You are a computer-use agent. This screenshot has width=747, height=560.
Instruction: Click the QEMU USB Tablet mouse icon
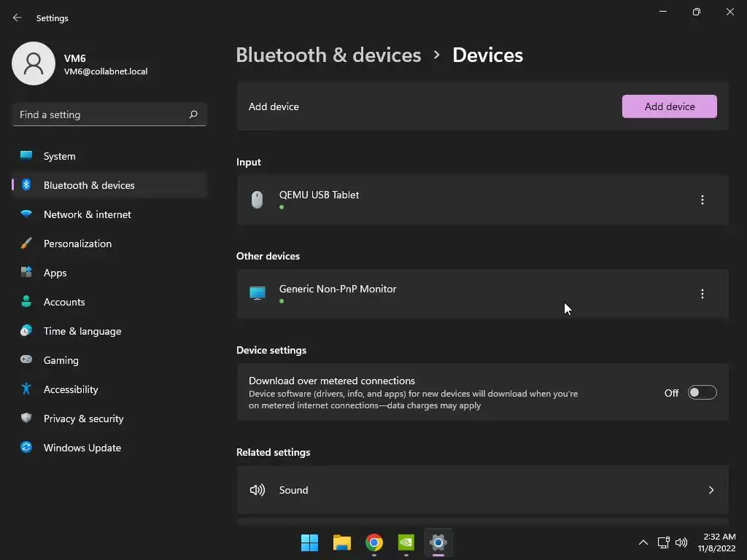coord(257,200)
